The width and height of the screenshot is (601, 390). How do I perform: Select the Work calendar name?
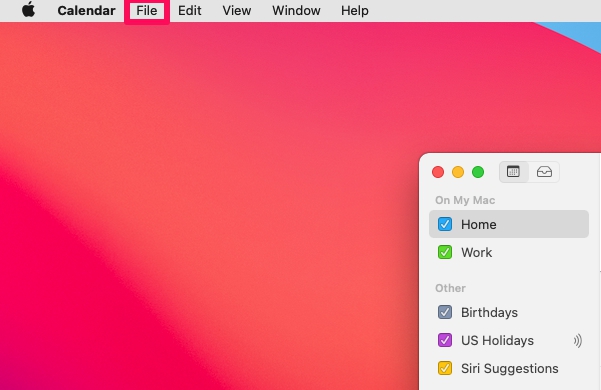(x=476, y=252)
